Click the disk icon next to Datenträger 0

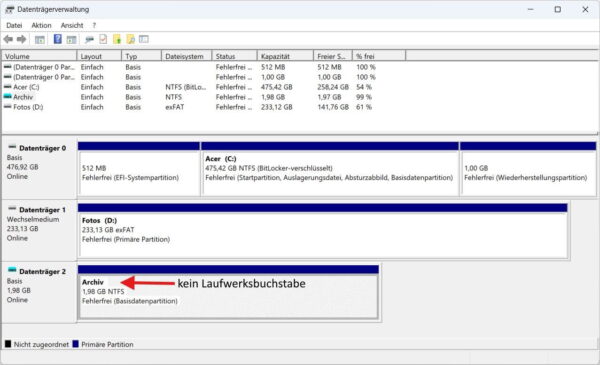(12, 147)
